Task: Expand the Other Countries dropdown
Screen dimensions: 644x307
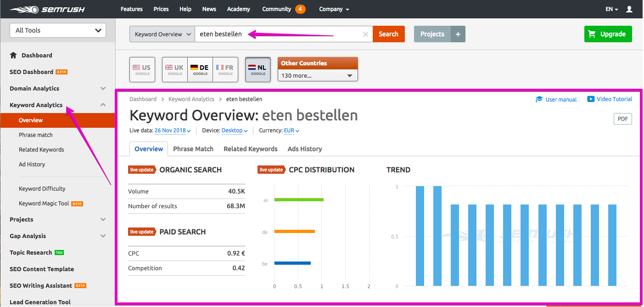Action: tap(318, 75)
